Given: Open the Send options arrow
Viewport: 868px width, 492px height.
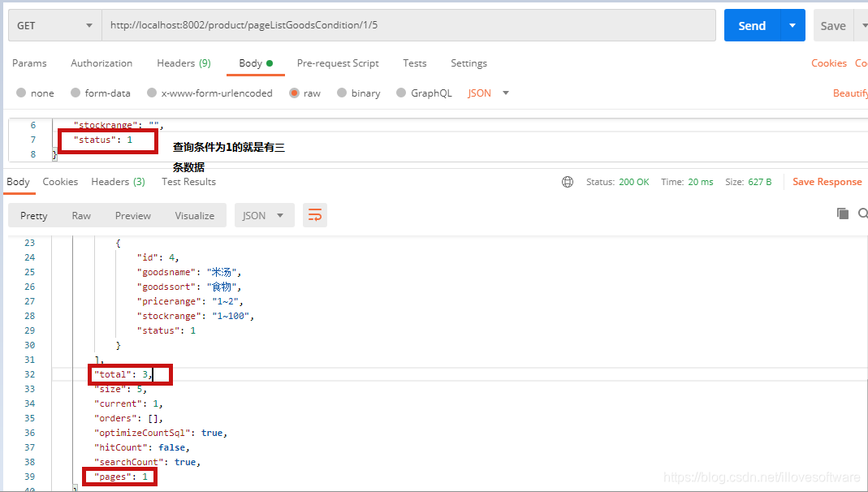Looking at the screenshot, I should point(792,25).
